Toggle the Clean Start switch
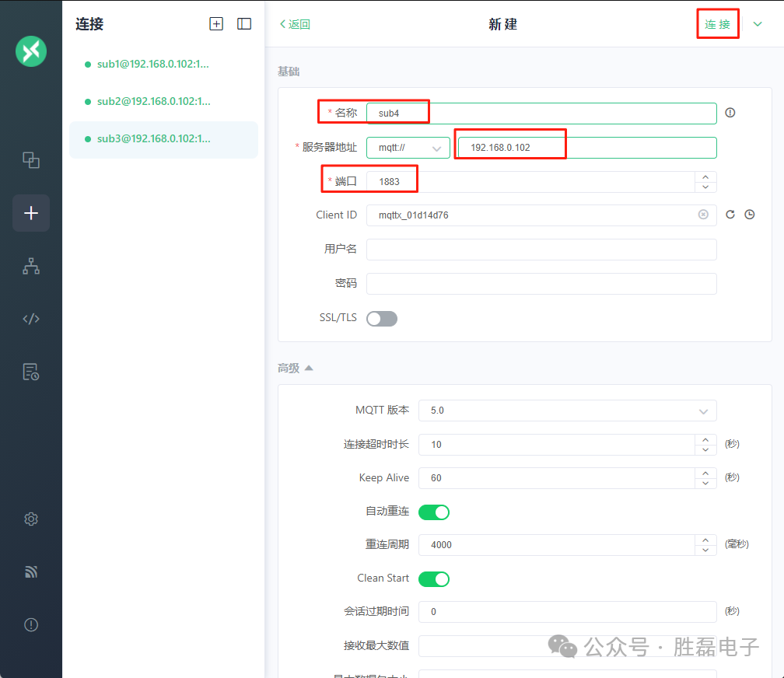 [x=434, y=579]
